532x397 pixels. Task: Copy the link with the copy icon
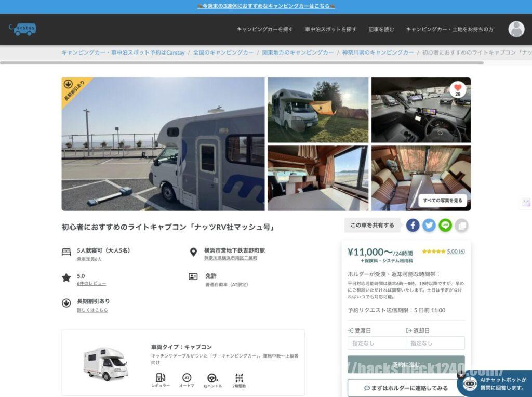[461, 225]
